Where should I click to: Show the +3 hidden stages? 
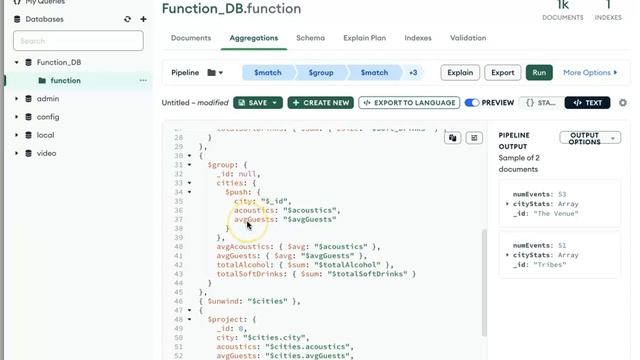(413, 73)
